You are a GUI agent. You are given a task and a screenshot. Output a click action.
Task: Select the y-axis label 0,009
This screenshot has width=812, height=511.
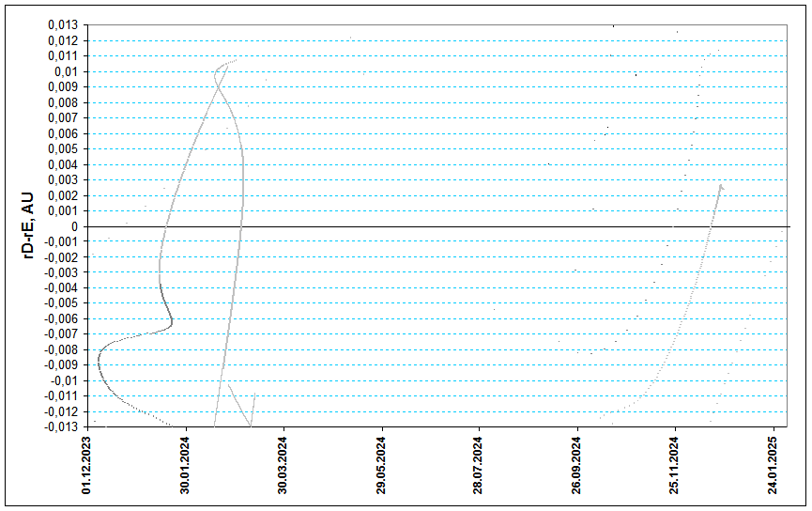[x=63, y=87]
